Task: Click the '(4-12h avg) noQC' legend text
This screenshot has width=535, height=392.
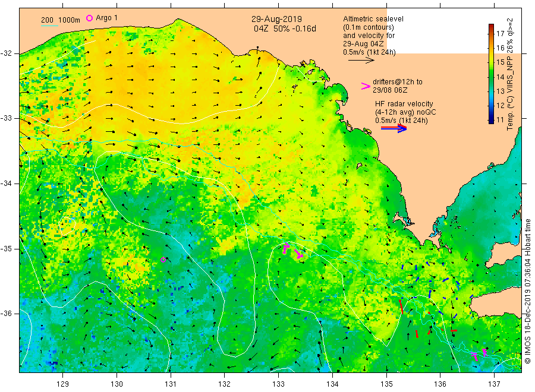Action: 405,112
